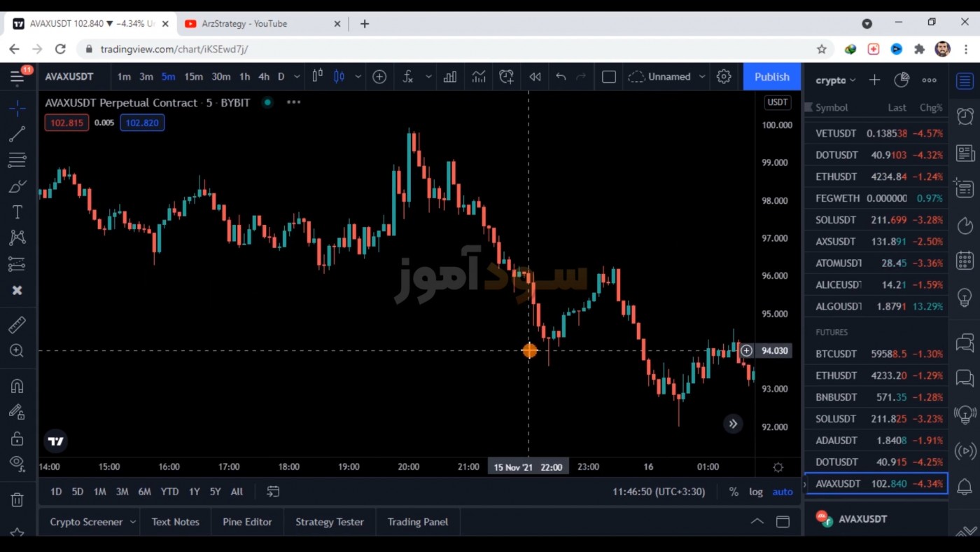The image size is (980, 552).
Task: Expand the chart style dropdown arrow
Action: point(358,76)
